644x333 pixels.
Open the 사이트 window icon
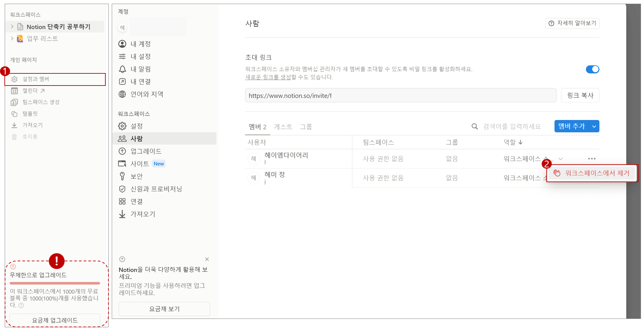(122, 164)
